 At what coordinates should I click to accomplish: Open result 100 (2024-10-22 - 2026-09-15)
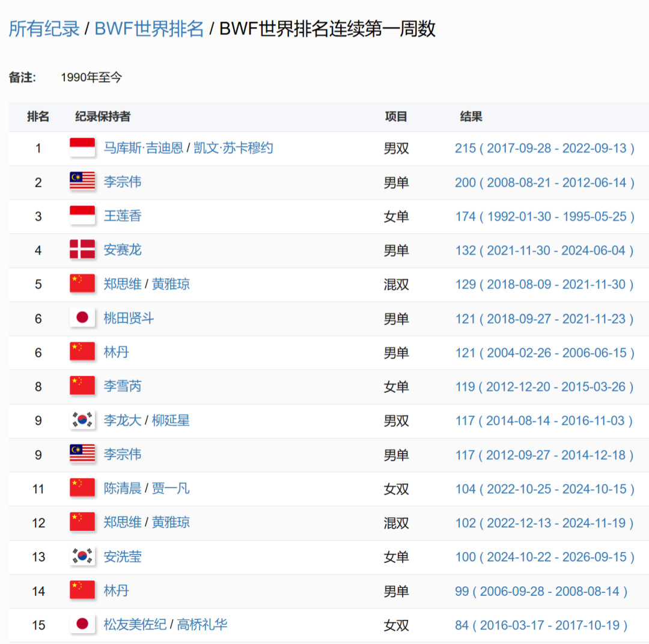pyautogui.click(x=544, y=556)
